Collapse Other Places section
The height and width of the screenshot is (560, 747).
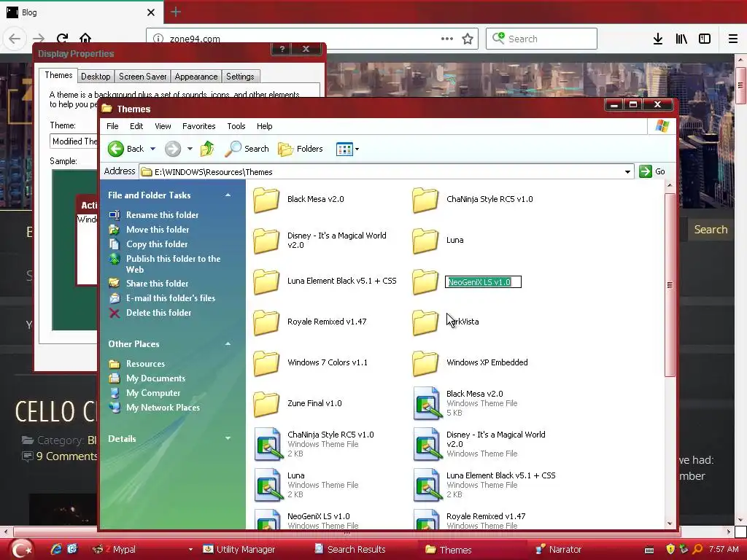point(228,344)
